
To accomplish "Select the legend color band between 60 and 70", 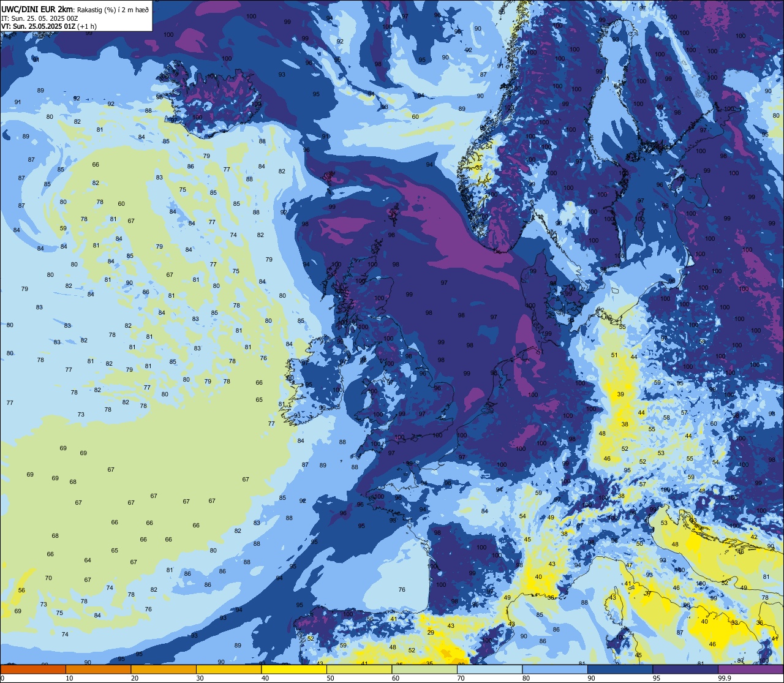I will (424, 669).
